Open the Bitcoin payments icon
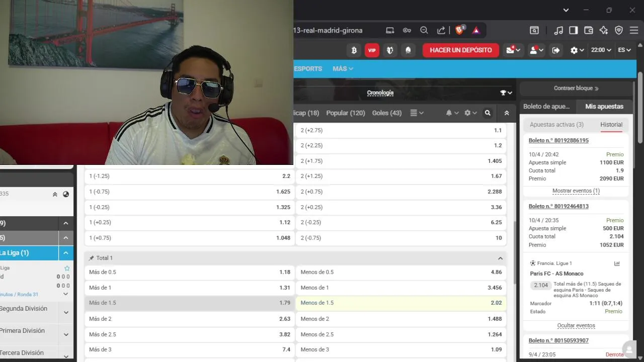Viewport: 644px width, 362px height. click(x=354, y=50)
